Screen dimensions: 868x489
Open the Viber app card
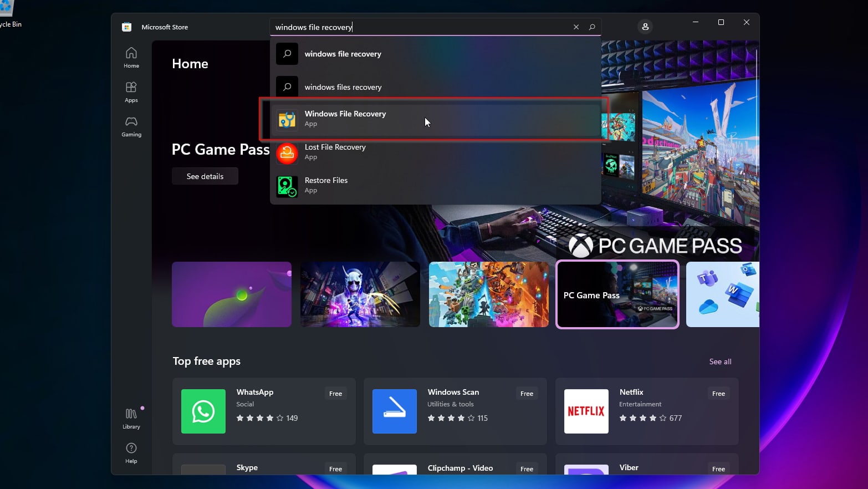point(647,464)
